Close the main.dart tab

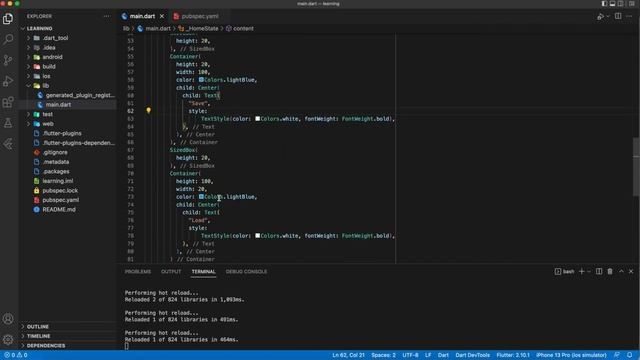[162, 16]
